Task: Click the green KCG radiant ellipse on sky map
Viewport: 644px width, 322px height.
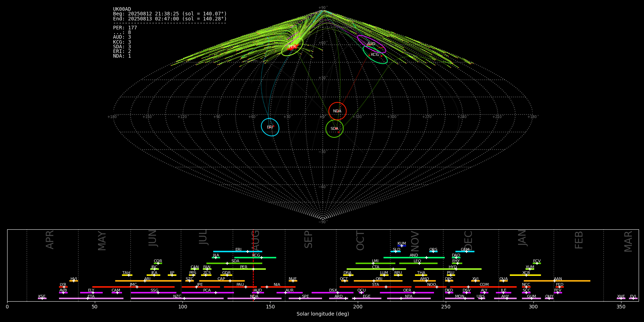Action: pyautogui.click(x=375, y=55)
